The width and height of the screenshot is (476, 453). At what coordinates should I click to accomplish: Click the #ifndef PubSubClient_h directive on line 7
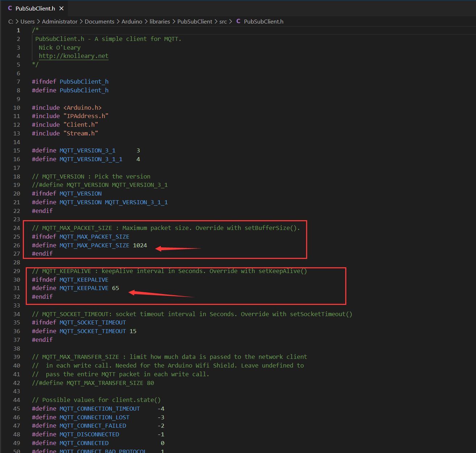70,81
